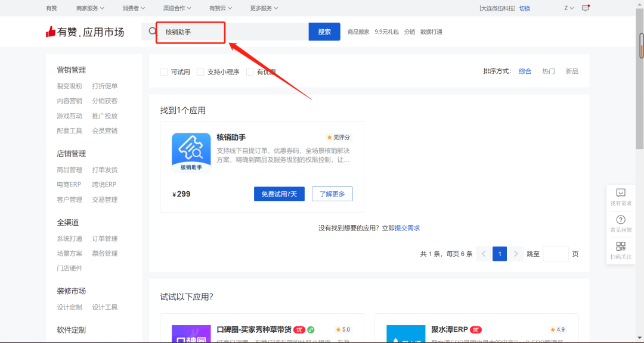The height and width of the screenshot is (343, 644).
Task: Open 我有需求 feedback panel
Action: [621, 197]
